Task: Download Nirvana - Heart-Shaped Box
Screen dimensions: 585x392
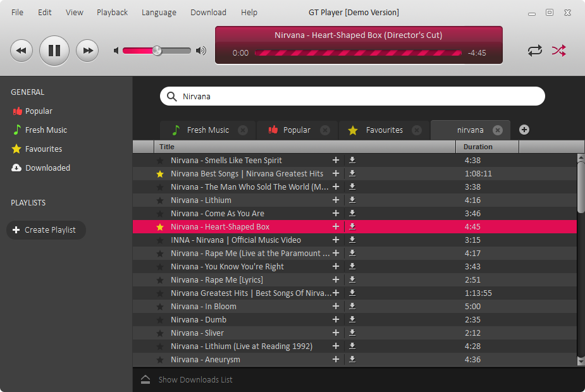Action: click(352, 226)
